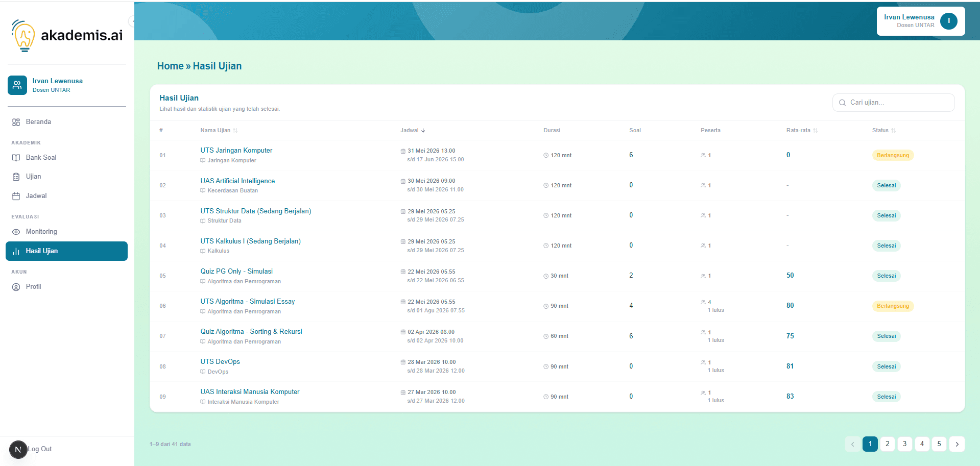The width and height of the screenshot is (980, 466).
Task: Open the Irvan Lewenusa profile card top-right
Action: (921, 21)
